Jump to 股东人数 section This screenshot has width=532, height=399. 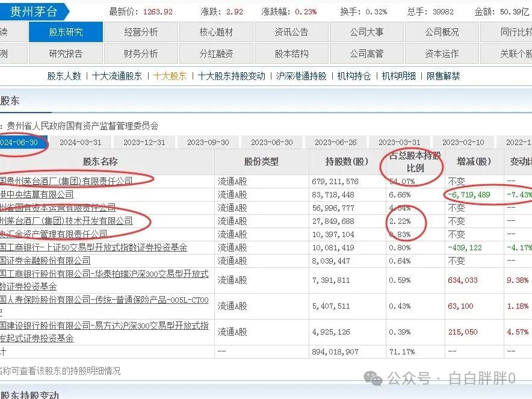(64, 76)
